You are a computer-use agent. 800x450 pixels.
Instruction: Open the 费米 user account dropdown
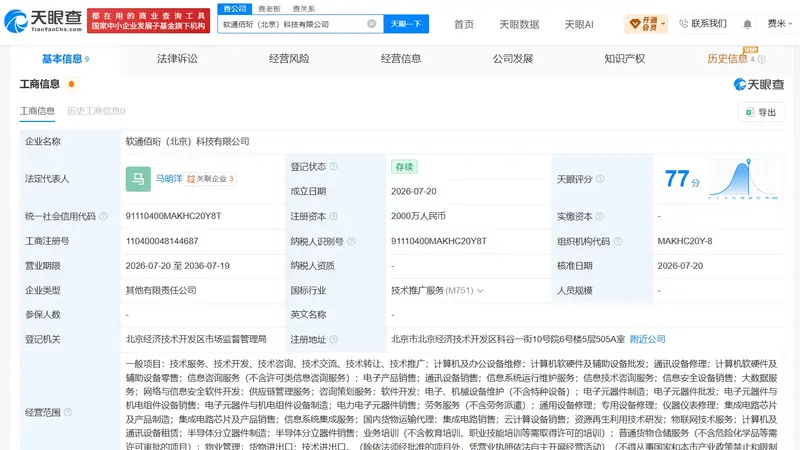pos(780,23)
